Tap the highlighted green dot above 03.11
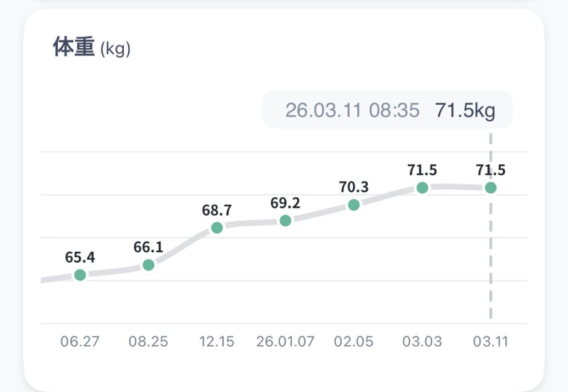 click(490, 188)
